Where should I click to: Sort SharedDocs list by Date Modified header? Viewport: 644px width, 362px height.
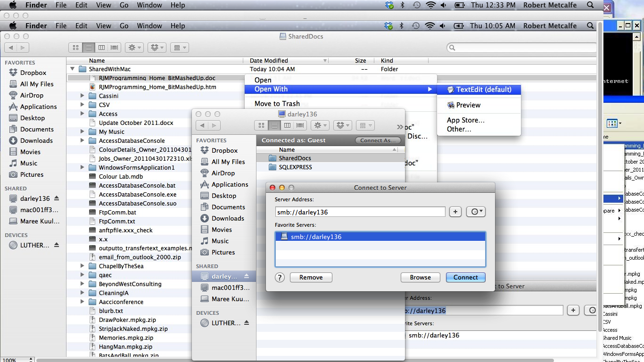tap(286, 60)
